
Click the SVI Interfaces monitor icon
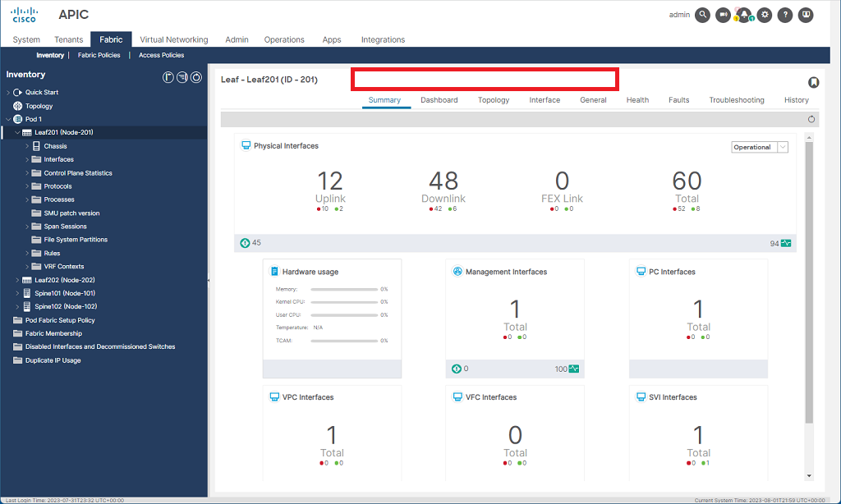tap(641, 396)
